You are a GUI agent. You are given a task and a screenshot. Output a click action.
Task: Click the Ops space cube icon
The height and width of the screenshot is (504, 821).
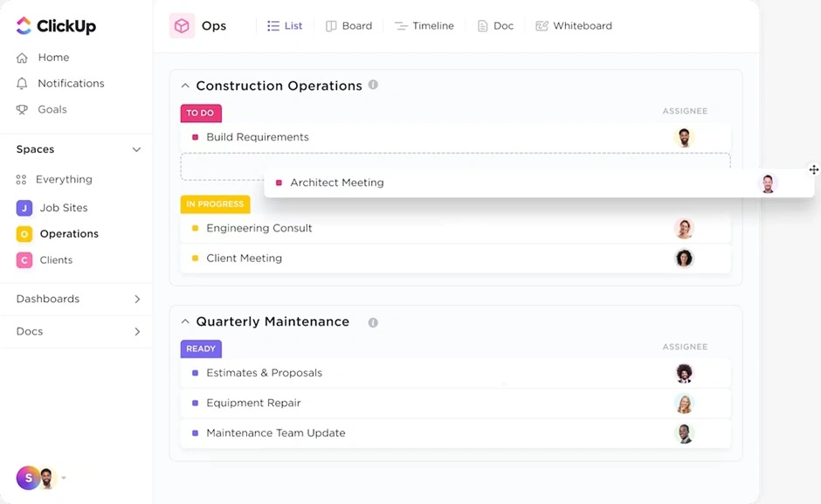click(x=182, y=26)
